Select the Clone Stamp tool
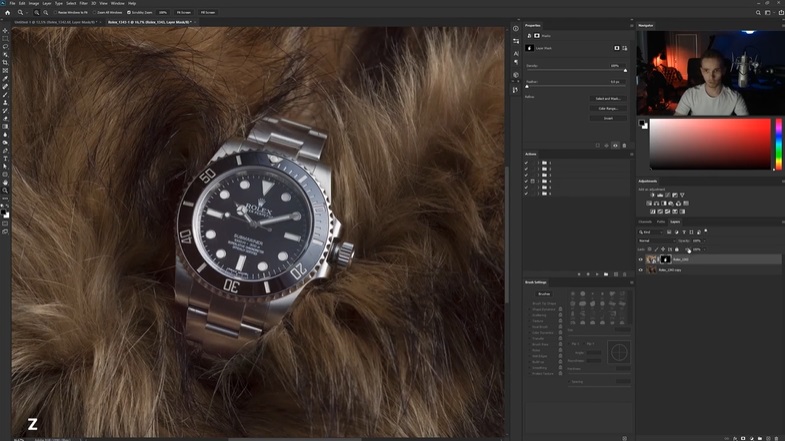This screenshot has width=785, height=441. coord(5,103)
